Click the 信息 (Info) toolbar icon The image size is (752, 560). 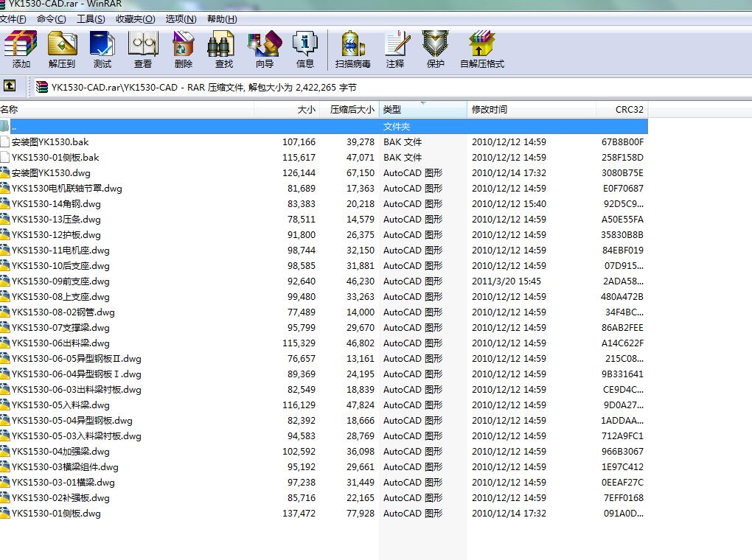pyautogui.click(x=305, y=49)
